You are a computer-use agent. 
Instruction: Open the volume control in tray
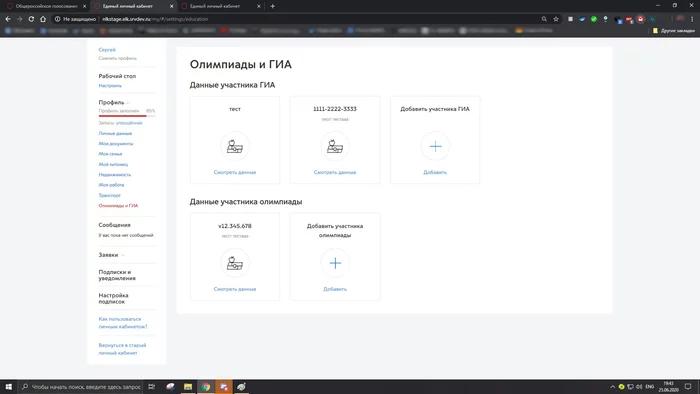pyautogui.click(x=639, y=387)
